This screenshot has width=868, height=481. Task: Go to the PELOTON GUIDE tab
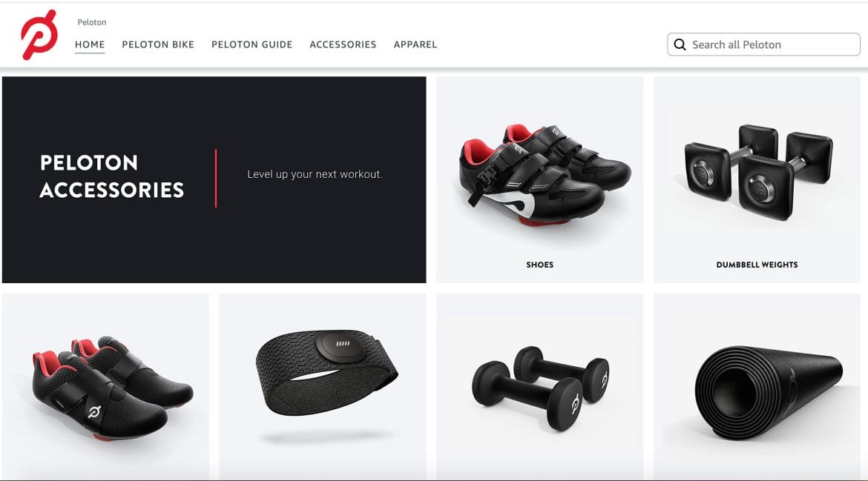[x=252, y=44]
